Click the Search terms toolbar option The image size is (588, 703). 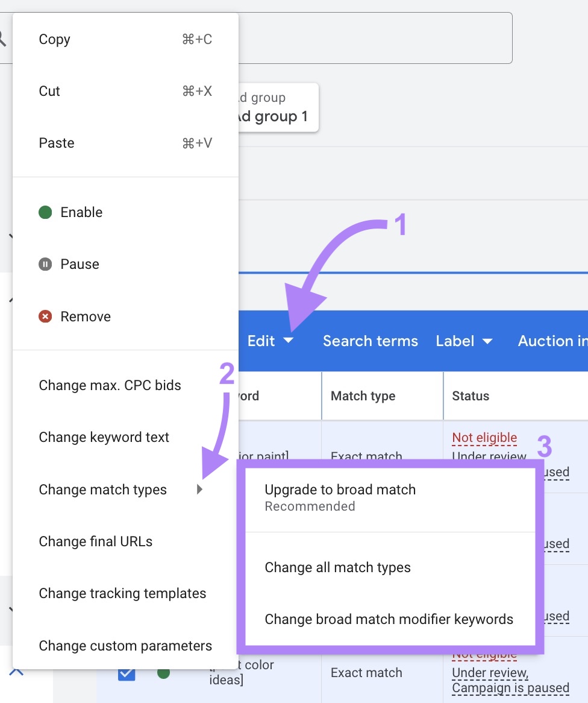click(370, 341)
